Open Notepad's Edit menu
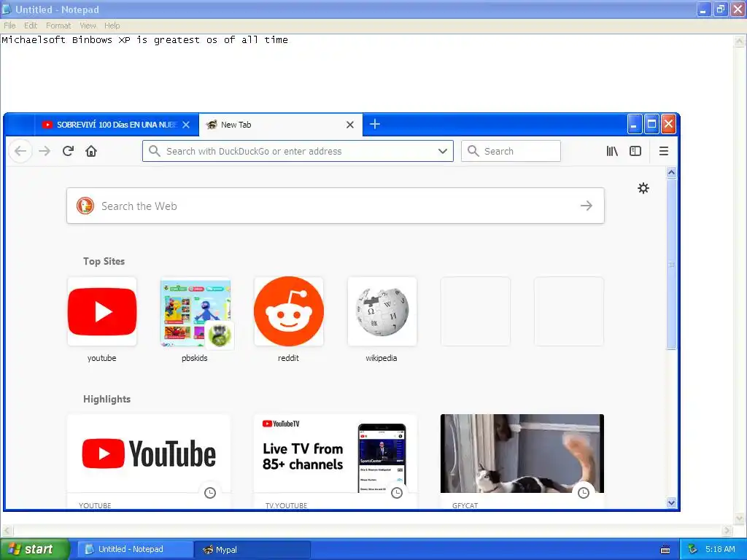This screenshot has height=560, width=747. (31, 26)
